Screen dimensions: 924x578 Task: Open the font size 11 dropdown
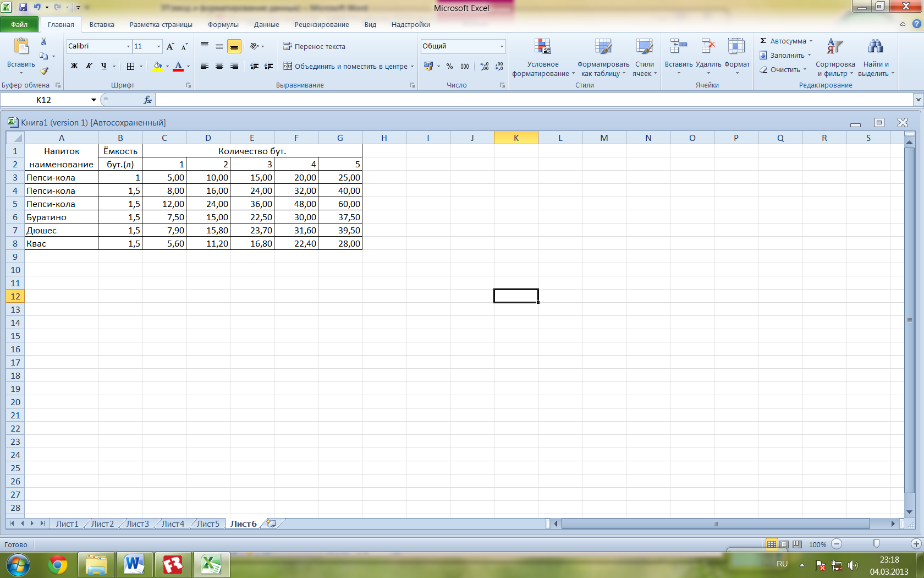158,46
